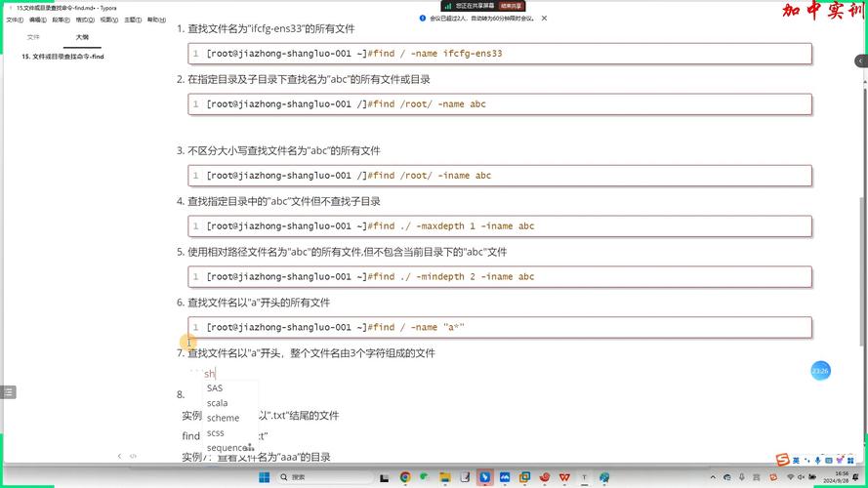This screenshot has width=868, height=488.
Task: Open File Explorer from taskbar
Action: point(445,477)
